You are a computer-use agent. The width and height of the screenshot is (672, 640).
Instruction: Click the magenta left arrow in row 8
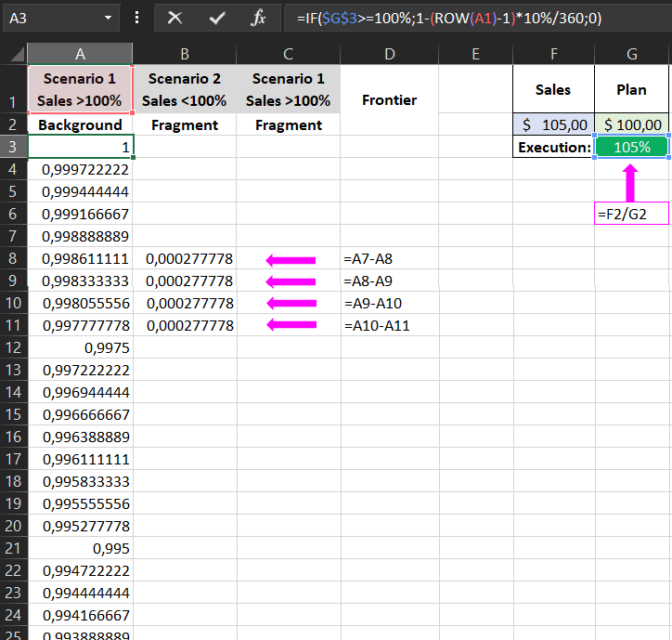tap(291, 259)
